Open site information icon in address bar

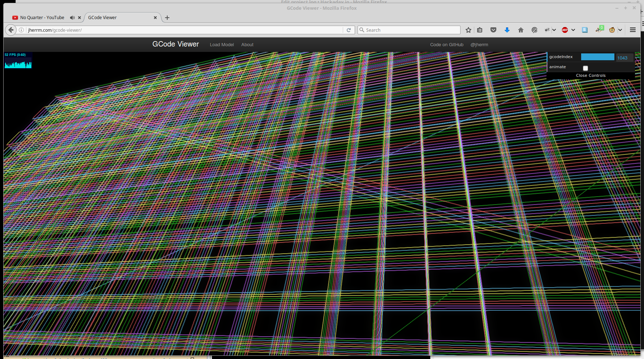point(21,30)
